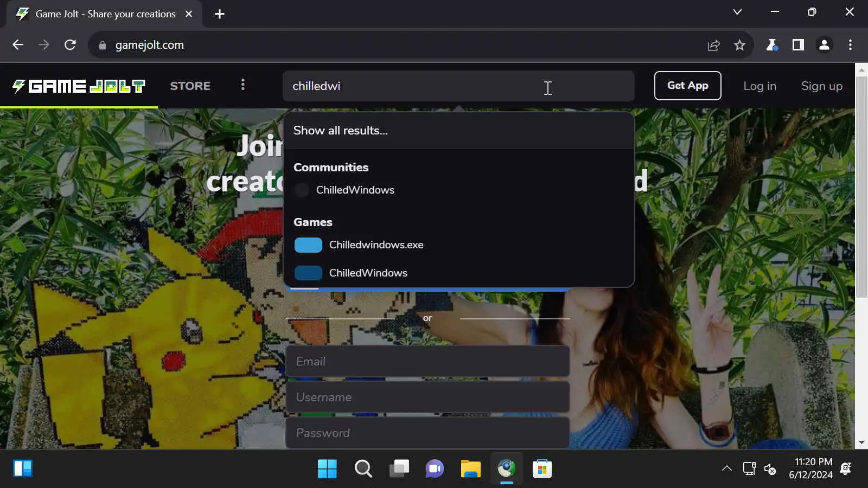Open a new browser tab
Viewport: 868px width, 488px height.
219,14
